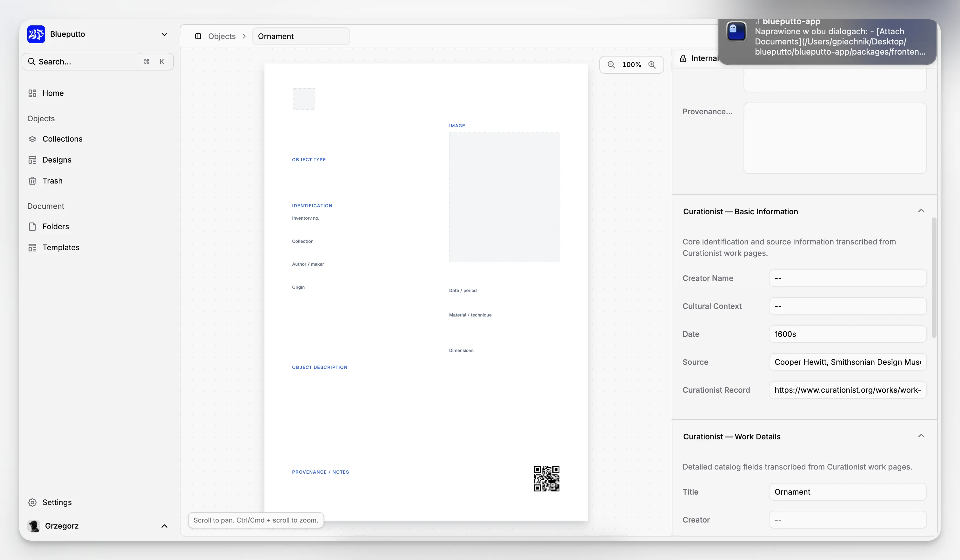Open Trash in the sidebar
960x560 pixels.
[97, 181]
